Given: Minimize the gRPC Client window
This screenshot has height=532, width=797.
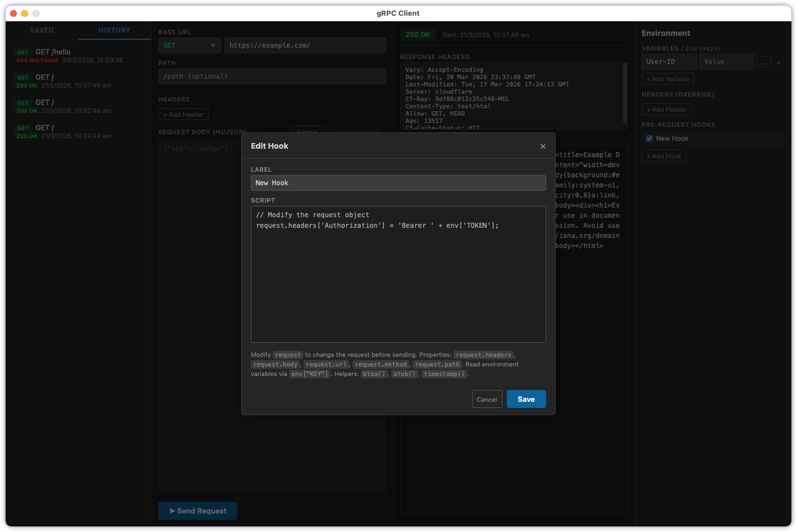Looking at the screenshot, I should (x=25, y=13).
